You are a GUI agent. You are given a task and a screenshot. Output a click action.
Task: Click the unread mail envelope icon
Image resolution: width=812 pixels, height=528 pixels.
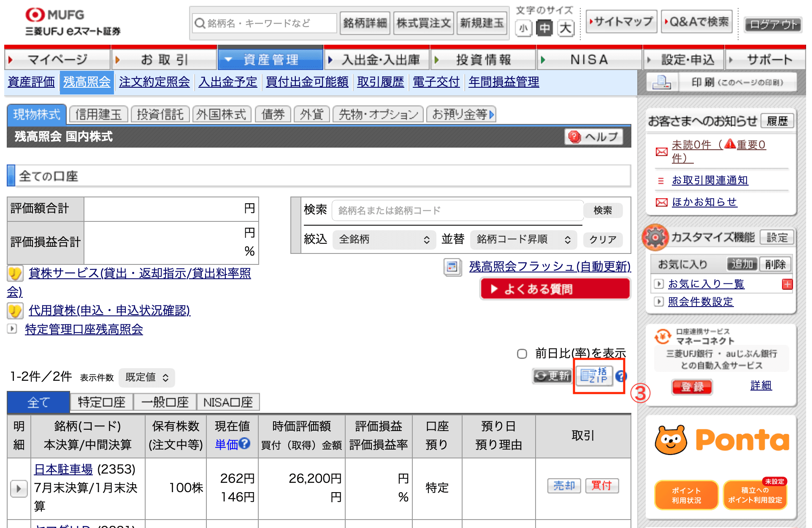pos(661,152)
